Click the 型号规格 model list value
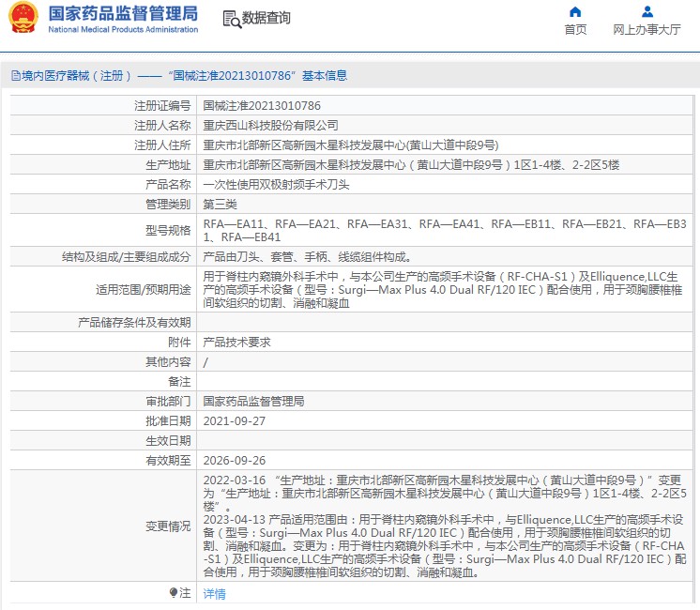This screenshot has height=610, width=700. point(445,231)
